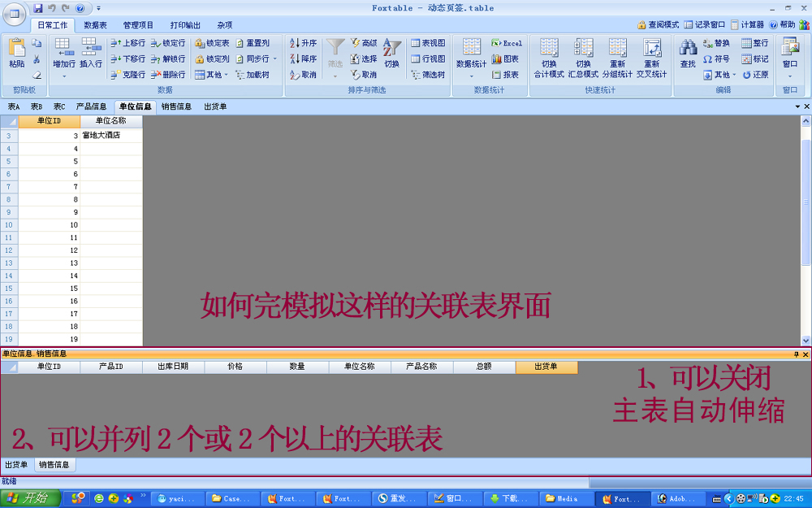The image size is (812, 508).
Task: Open the 其他 dropdown in 数据 group
Action: point(212,75)
